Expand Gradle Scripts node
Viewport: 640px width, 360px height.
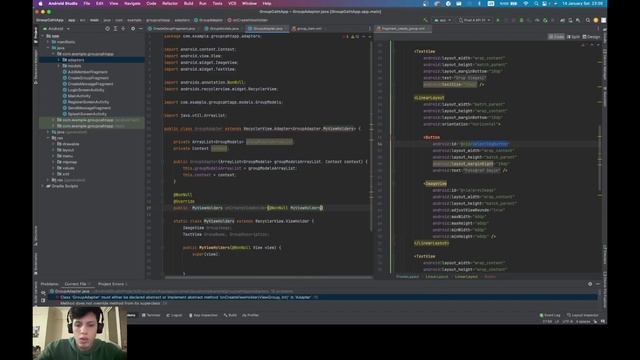[43, 186]
